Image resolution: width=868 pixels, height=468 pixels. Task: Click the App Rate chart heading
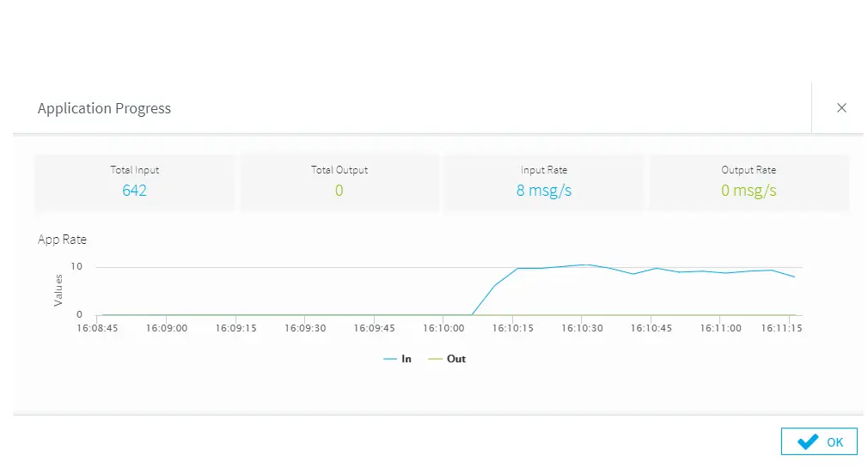[x=62, y=240]
